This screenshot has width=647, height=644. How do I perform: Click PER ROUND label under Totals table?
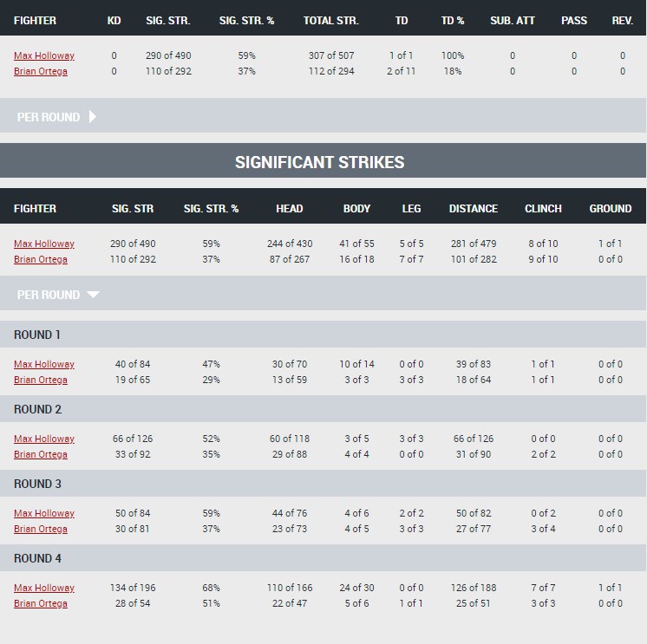click(x=49, y=117)
